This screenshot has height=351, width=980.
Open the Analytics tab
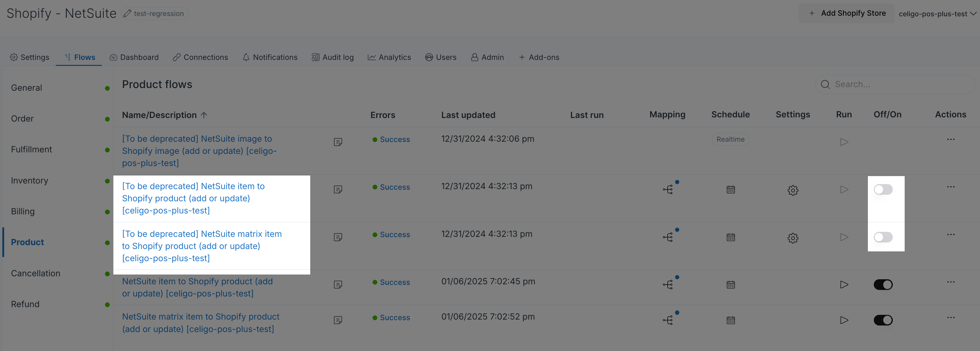(389, 57)
